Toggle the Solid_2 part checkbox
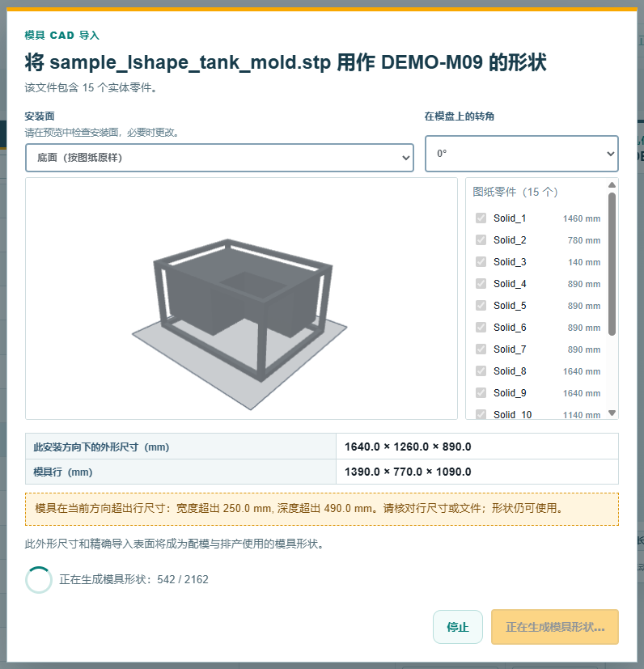Screen dimensions: 644x669 point(481,239)
